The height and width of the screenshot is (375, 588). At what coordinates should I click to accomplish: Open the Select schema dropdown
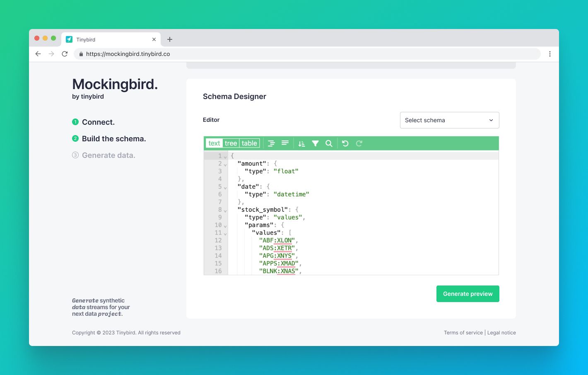[449, 120]
